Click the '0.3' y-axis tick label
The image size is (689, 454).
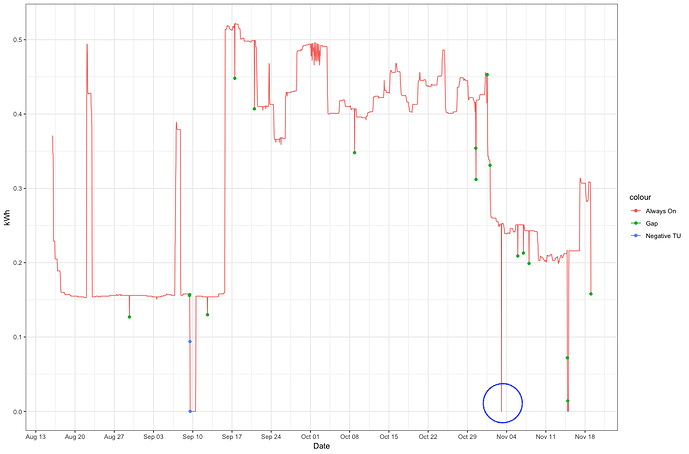tap(18, 189)
